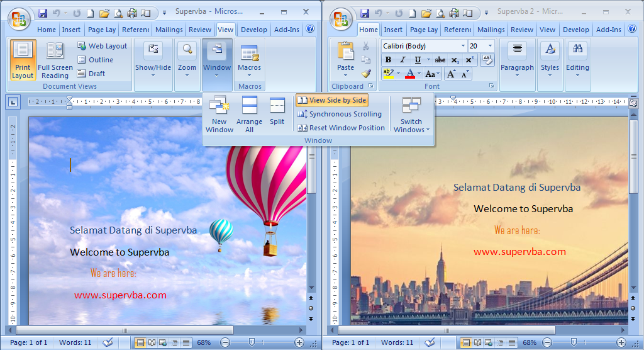Screen dimensions: 644x350
Task: Toggle Bold formatting
Action: [388, 60]
